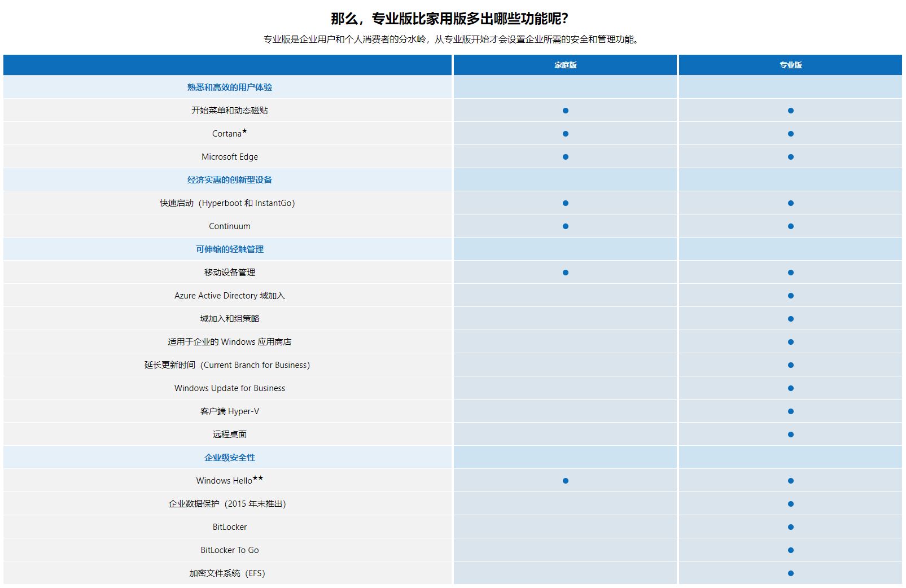Viewport: 906px width, 588px height.
Task: Toggle 企业数据保护 for 专业版
Action: 791,504
